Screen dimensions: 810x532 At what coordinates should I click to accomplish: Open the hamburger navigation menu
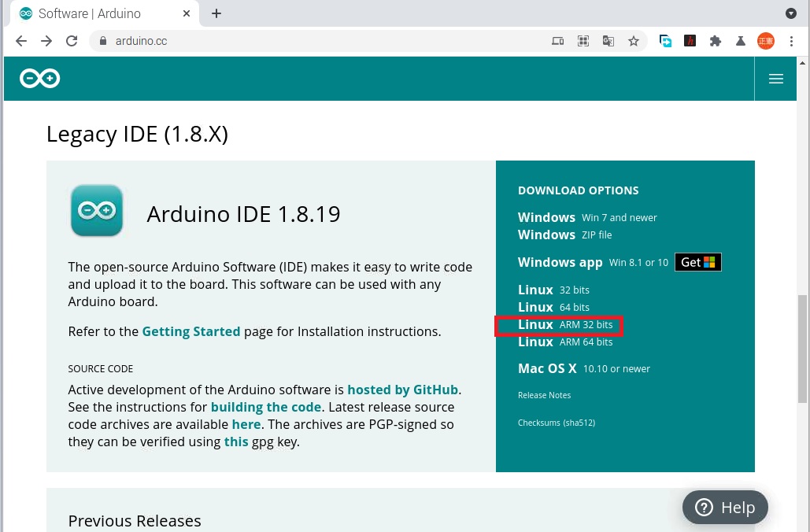point(775,79)
